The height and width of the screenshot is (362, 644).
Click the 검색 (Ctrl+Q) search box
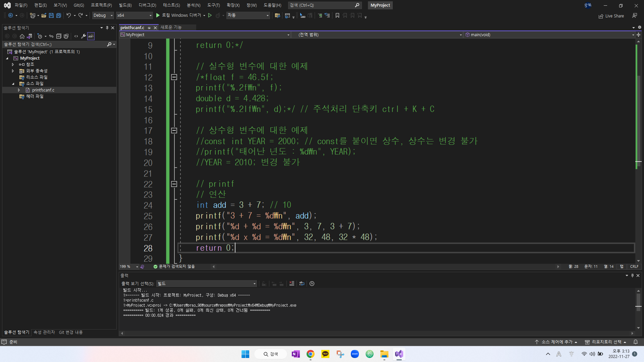[324, 5]
